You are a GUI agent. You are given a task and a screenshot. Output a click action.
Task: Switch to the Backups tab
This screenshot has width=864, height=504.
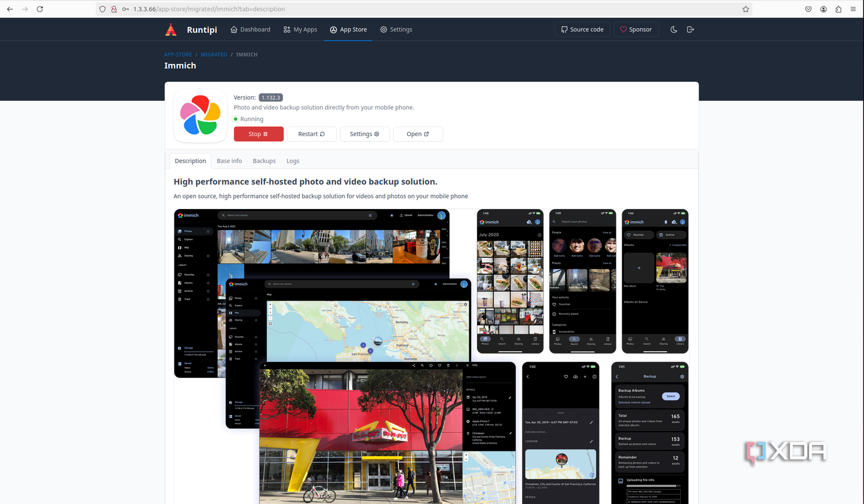[264, 161]
